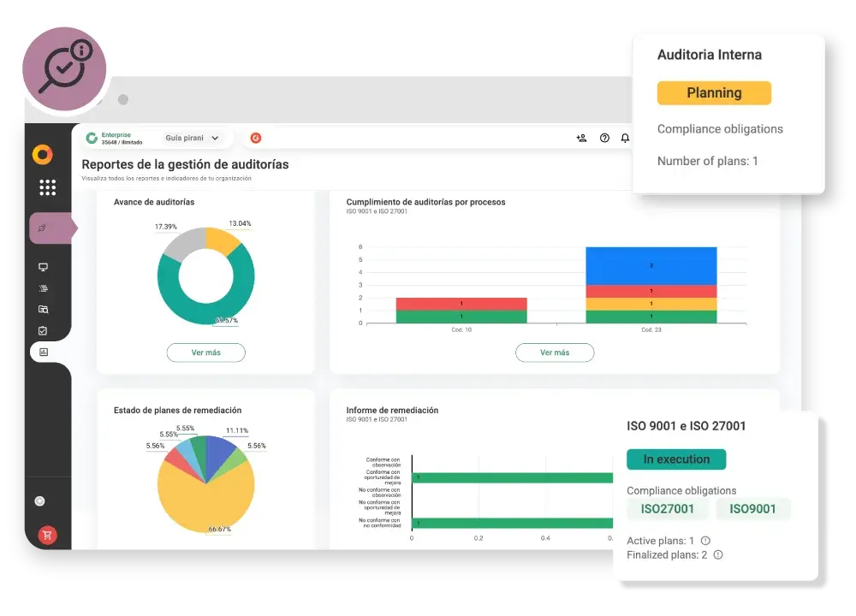Expand the Guía pirani dropdown
Viewport: 856px width, 616px height.
tap(193, 138)
